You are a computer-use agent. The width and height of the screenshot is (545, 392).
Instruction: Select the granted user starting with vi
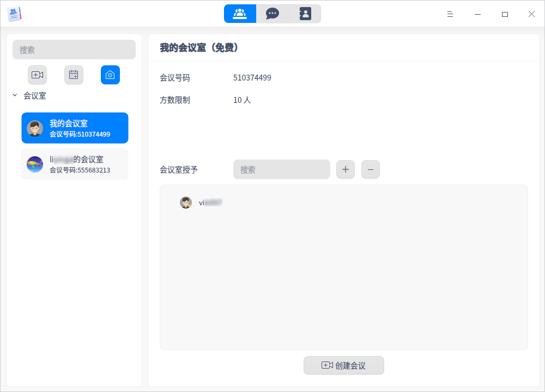pyautogui.click(x=201, y=203)
